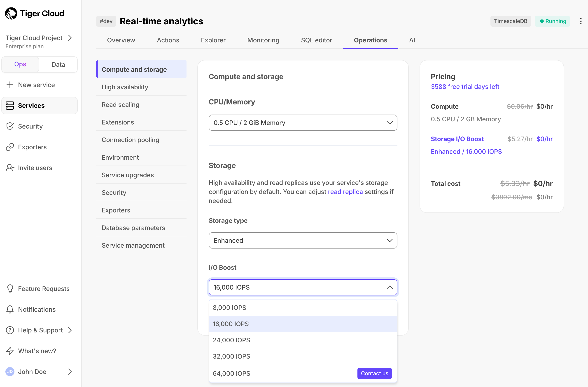
Task: Select Database parameters section
Action: [141, 228]
